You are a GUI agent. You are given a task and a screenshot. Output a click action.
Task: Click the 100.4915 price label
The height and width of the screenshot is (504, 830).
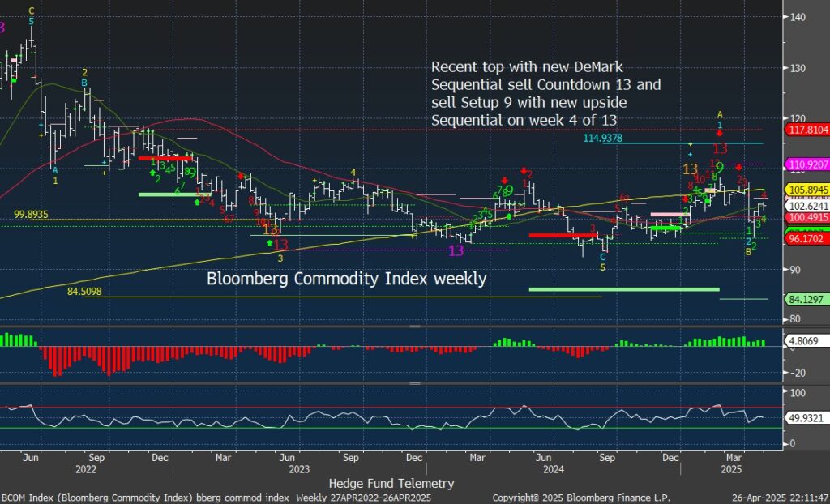coord(809,218)
